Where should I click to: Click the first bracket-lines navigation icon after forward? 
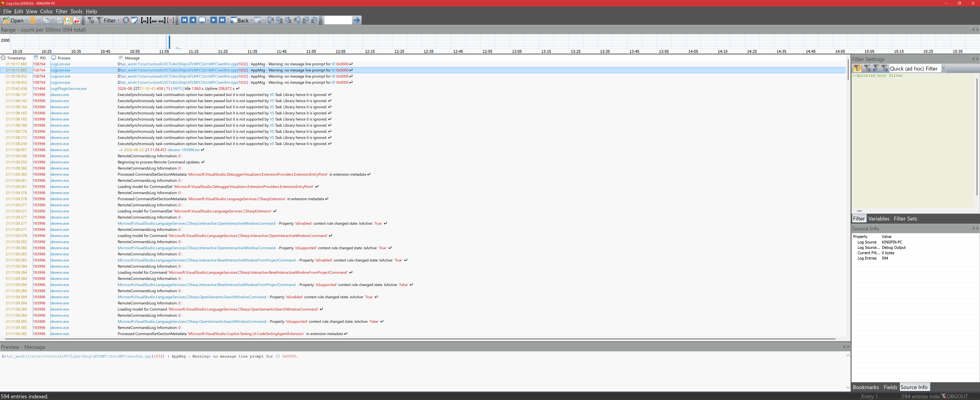[271, 20]
